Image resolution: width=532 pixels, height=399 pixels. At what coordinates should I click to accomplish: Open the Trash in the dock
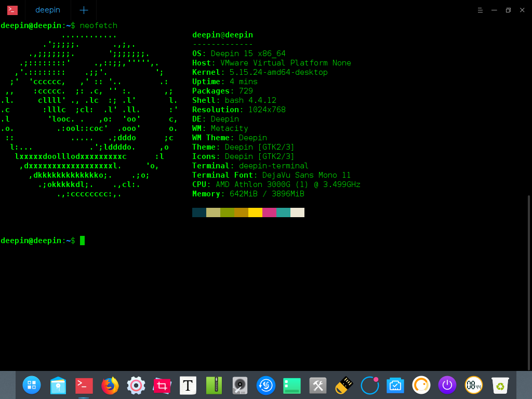point(500,385)
